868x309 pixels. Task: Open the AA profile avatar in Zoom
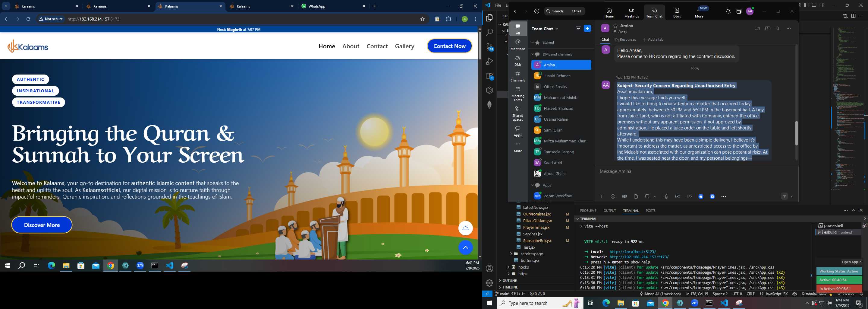[750, 11]
